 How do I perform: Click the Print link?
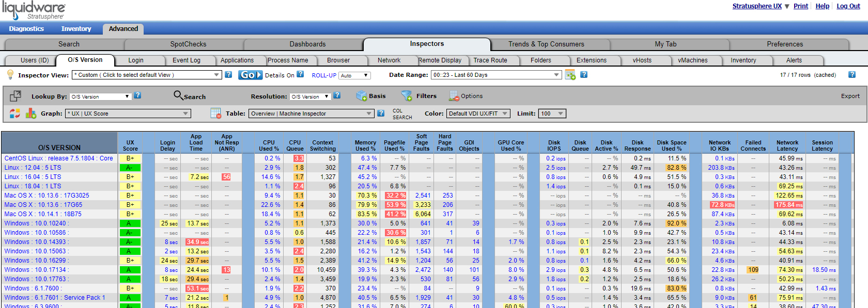[801, 6]
